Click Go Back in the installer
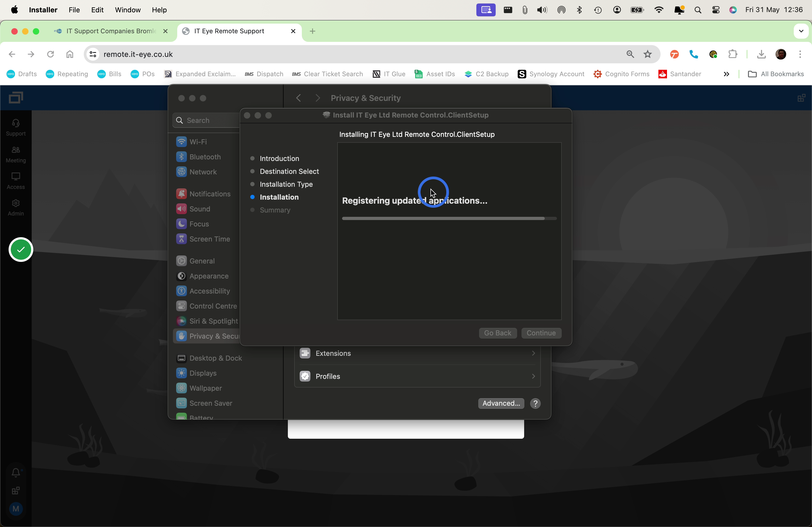Screen dimensions: 812x527 click(x=498, y=333)
